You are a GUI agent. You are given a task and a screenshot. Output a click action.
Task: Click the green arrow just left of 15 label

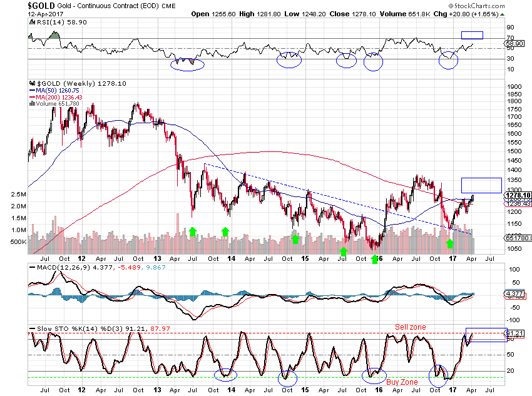tap(295, 238)
